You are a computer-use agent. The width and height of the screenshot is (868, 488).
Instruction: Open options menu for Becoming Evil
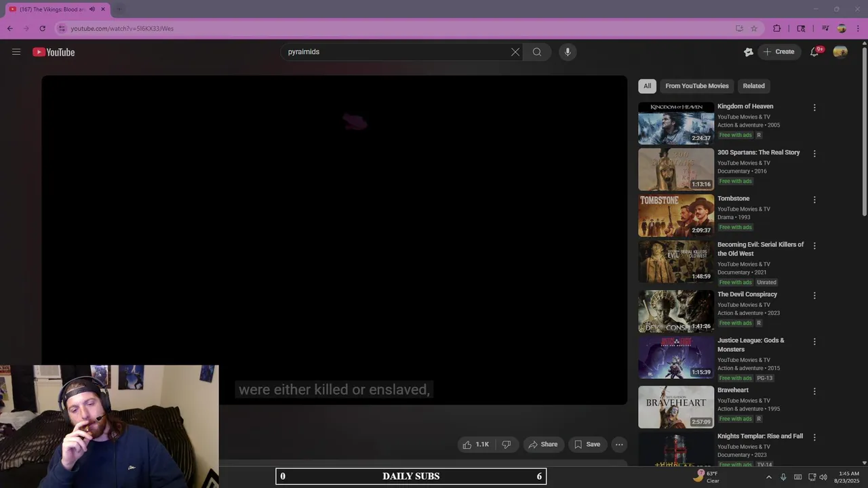[814, 245]
